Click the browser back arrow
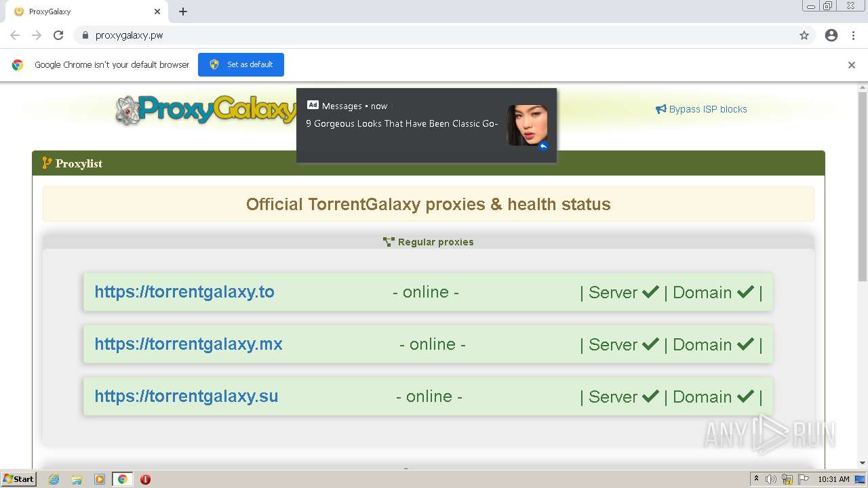 15,35
